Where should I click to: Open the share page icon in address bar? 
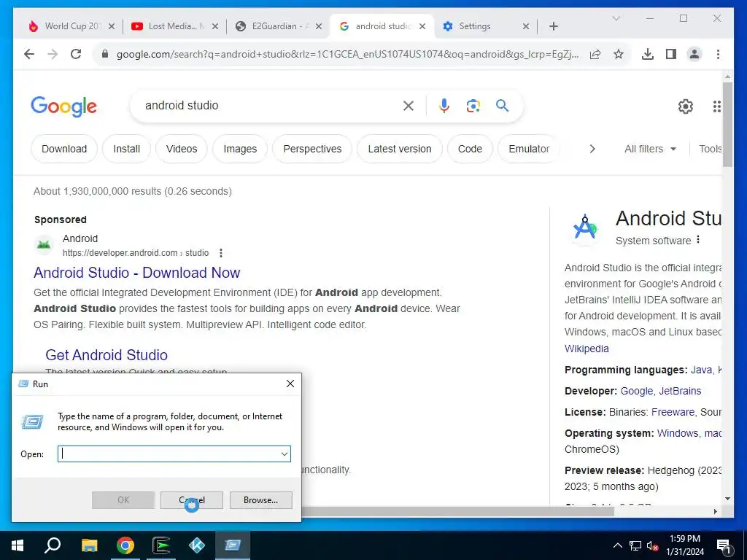tap(595, 54)
